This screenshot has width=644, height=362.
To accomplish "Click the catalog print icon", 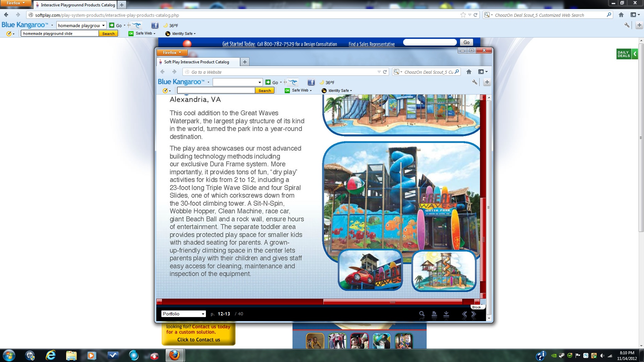I will point(434,314).
